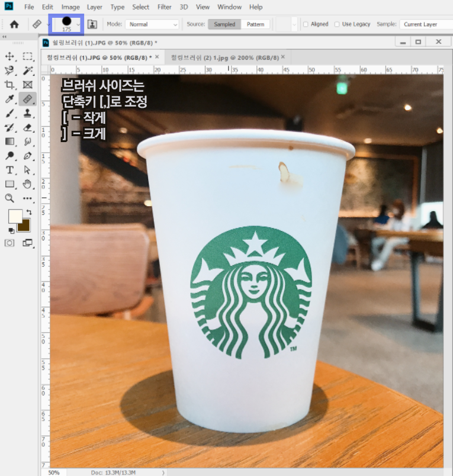Enable the Use Legacy checkbox
This screenshot has width=453, height=476.
(x=337, y=24)
